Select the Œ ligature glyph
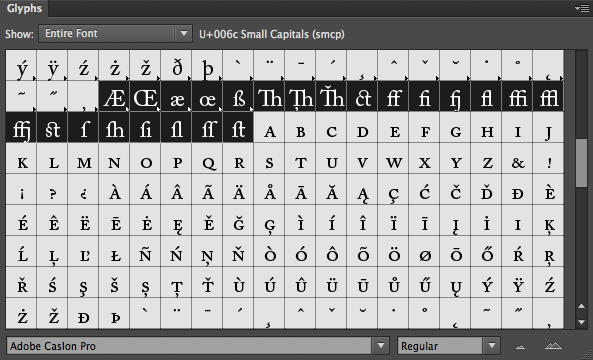593x360 pixels. tap(145, 96)
